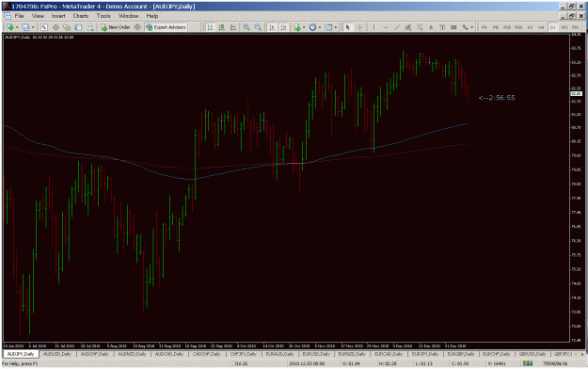Switch to H4 timeframe
The width and height of the screenshot is (588, 369).
point(541,27)
